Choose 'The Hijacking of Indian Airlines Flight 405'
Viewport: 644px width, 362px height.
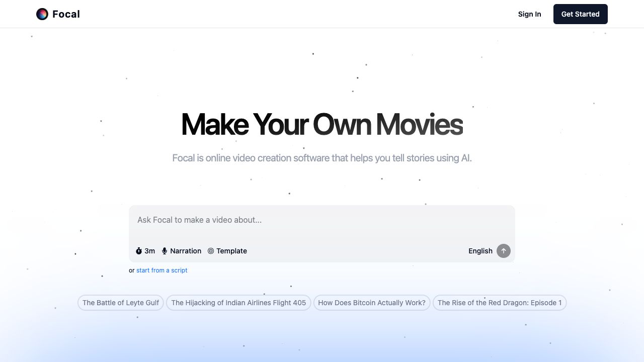click(238, 303)
